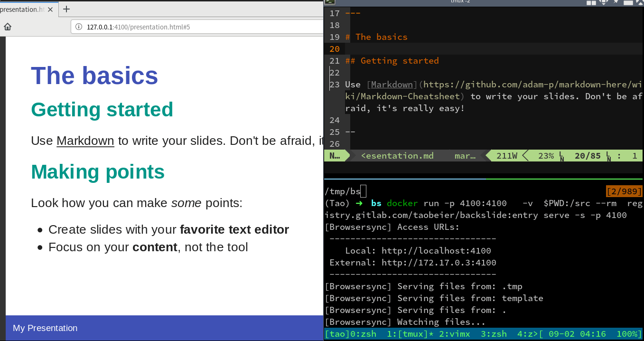Click the home icon in the browser toolbar
Viewport: 644px width, 341px height.
[x=7, y=27]
